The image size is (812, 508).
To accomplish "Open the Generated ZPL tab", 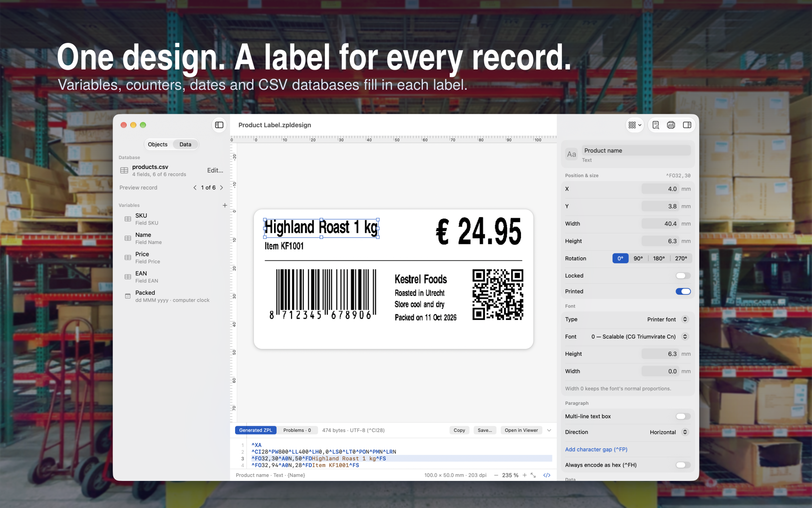I will pyautogui.click(x=255, y=430).
